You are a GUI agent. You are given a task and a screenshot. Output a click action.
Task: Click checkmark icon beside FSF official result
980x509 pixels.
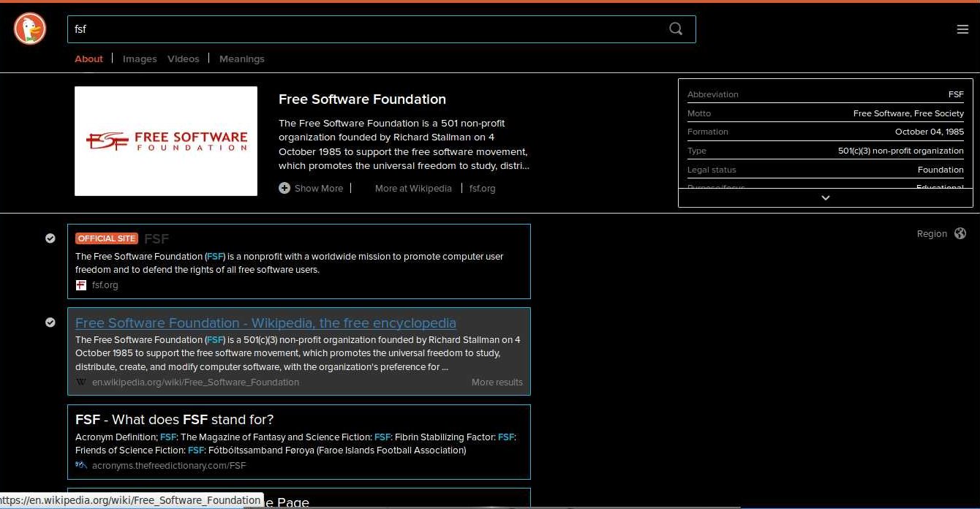[x=50, y=238]
